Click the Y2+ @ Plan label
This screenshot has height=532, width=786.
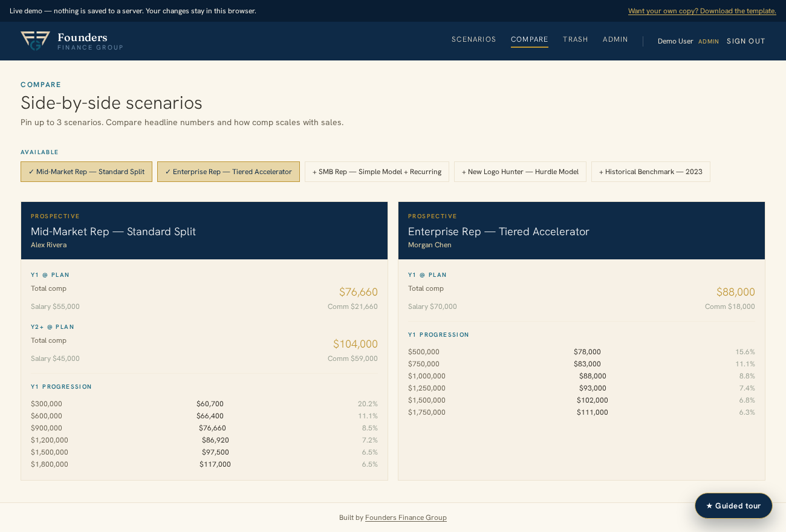coord(53,327)
